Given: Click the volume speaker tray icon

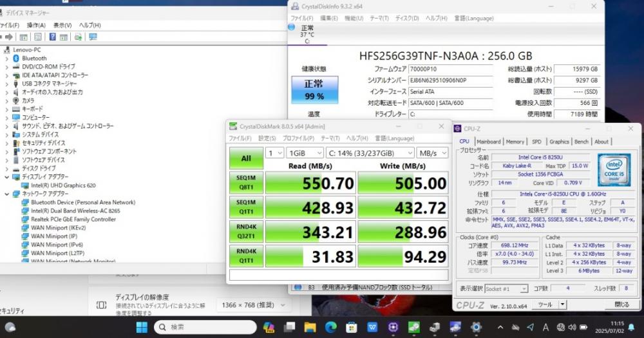Looking at the screenshot, I should pos(572,327).
